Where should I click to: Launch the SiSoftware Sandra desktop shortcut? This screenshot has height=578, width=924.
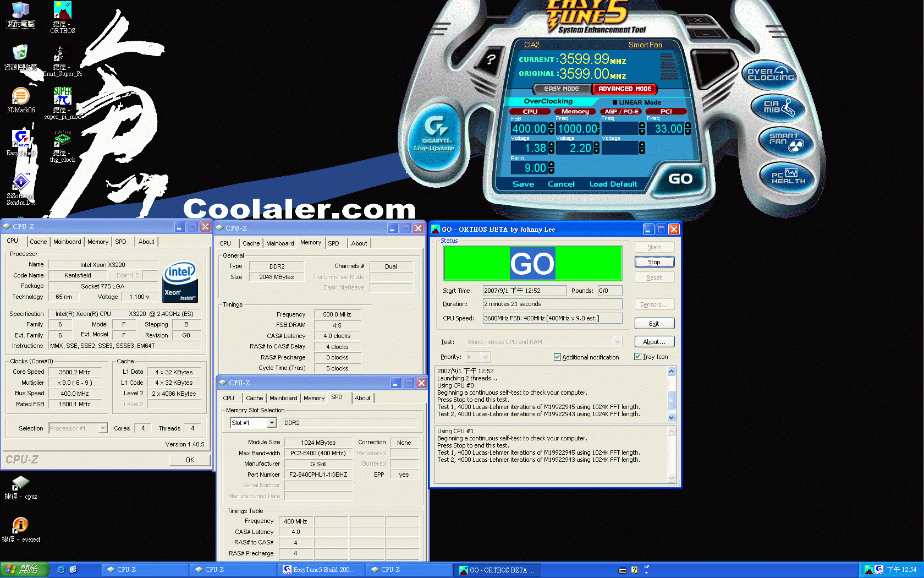(21, 189)
